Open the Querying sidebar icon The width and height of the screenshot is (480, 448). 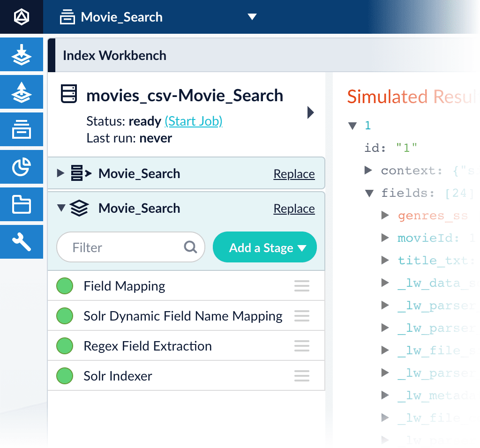coord(22,92)
